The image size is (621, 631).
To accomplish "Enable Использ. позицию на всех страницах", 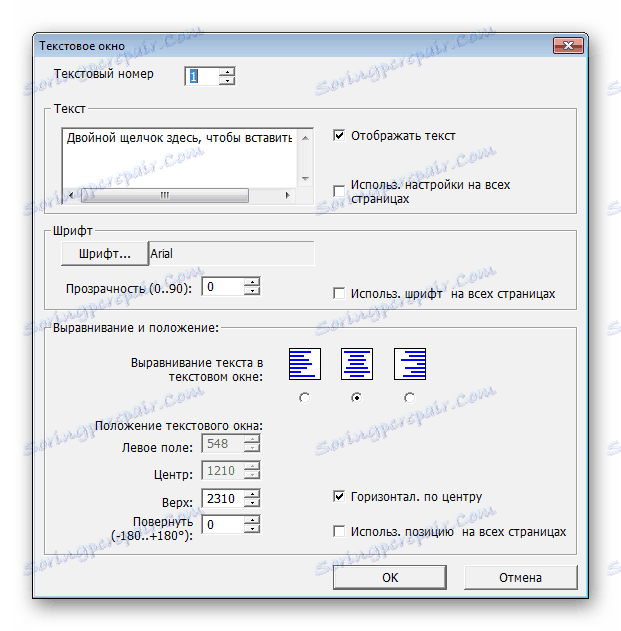I will tap(339, 531).
